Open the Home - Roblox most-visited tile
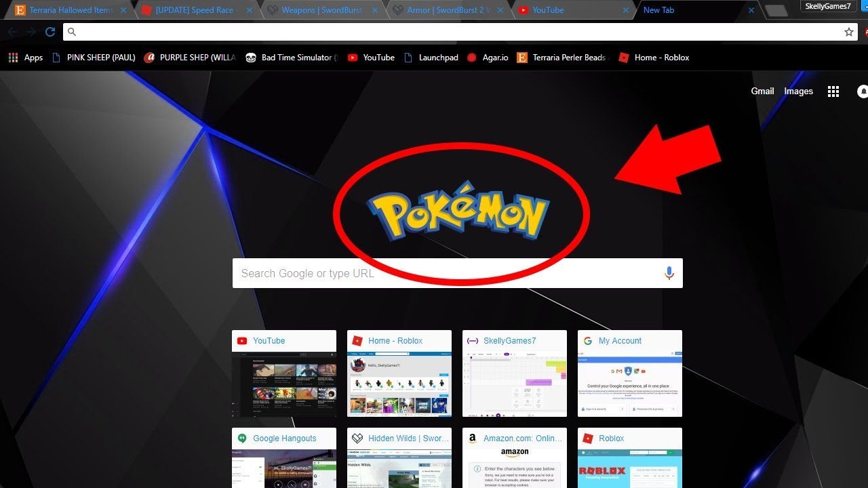Viewport: 868px width, 488px height. coord(399,373)
